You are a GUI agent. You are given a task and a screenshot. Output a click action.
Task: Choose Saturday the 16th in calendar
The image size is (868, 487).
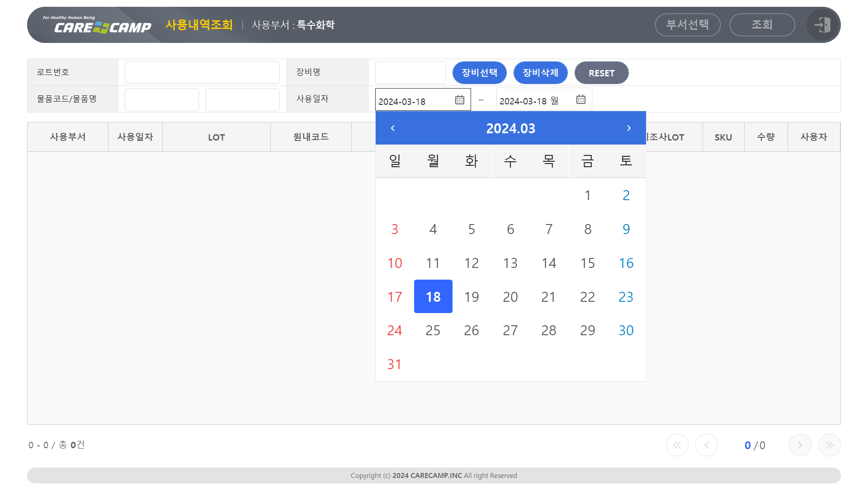tap(626, 263)
